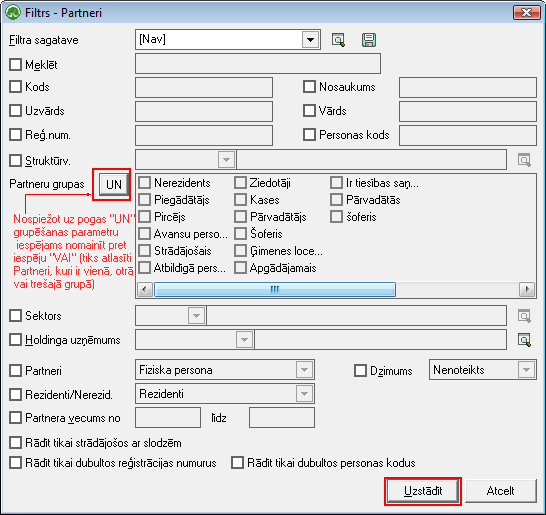
Task: Click the filter template search icon
Action: (x=338, y=40)
